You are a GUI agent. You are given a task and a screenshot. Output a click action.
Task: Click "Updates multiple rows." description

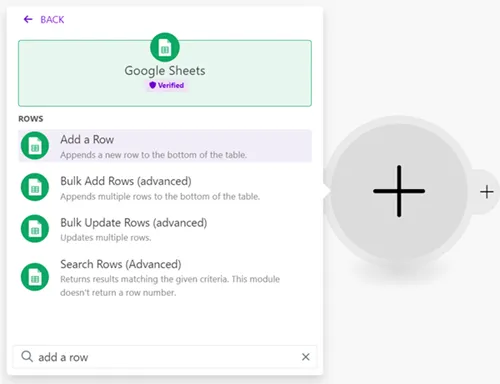tap(106, 238)
